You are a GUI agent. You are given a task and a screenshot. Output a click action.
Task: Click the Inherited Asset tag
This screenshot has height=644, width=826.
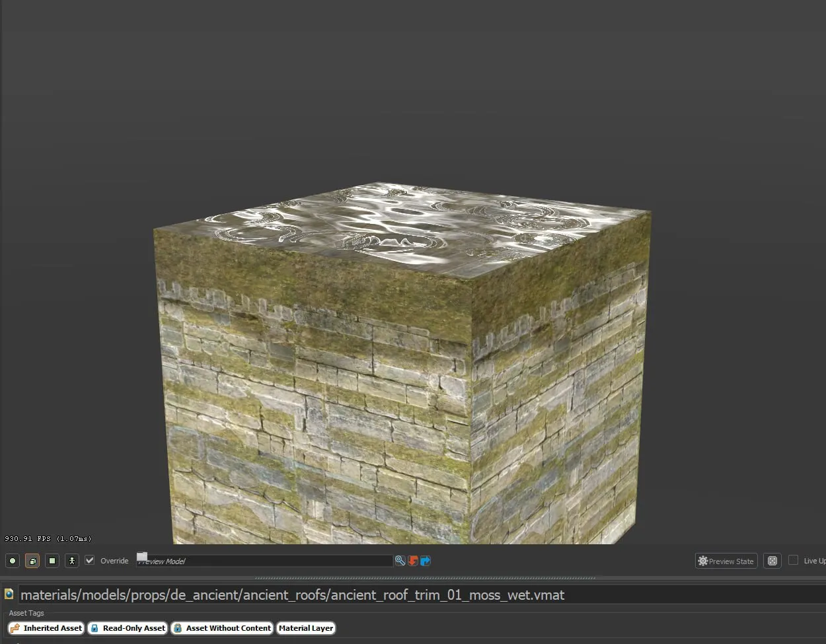(x=46, y=628)
